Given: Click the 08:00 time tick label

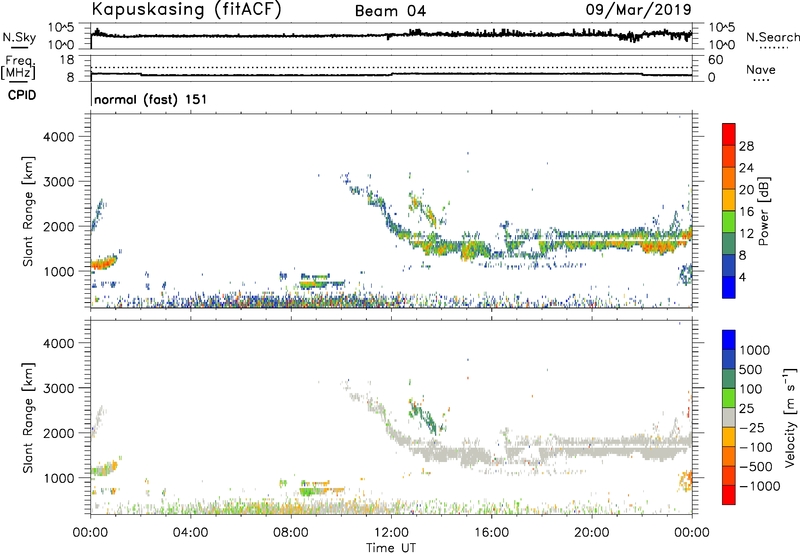Looking at the screenshot, I should click(291, 533).
